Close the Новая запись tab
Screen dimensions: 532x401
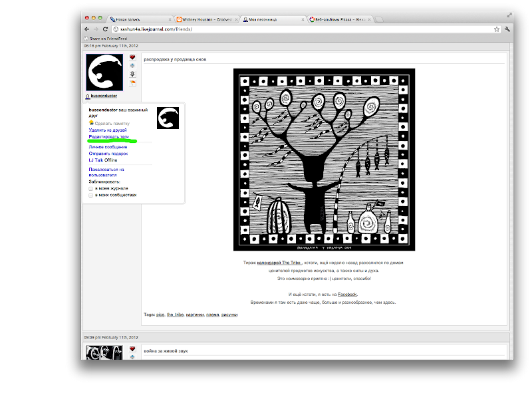pos(170,20)
